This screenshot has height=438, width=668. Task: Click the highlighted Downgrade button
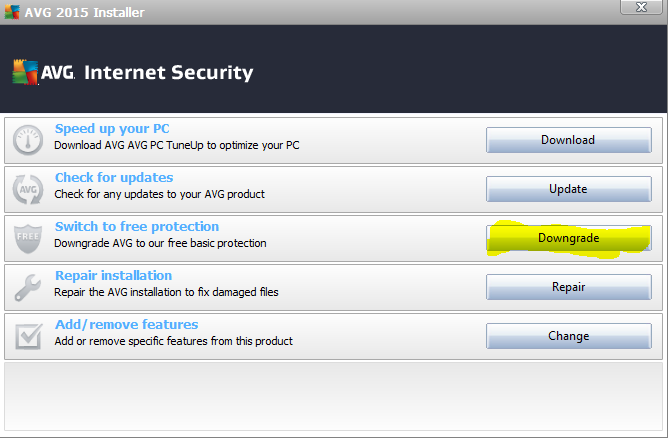tap(568, 238)
